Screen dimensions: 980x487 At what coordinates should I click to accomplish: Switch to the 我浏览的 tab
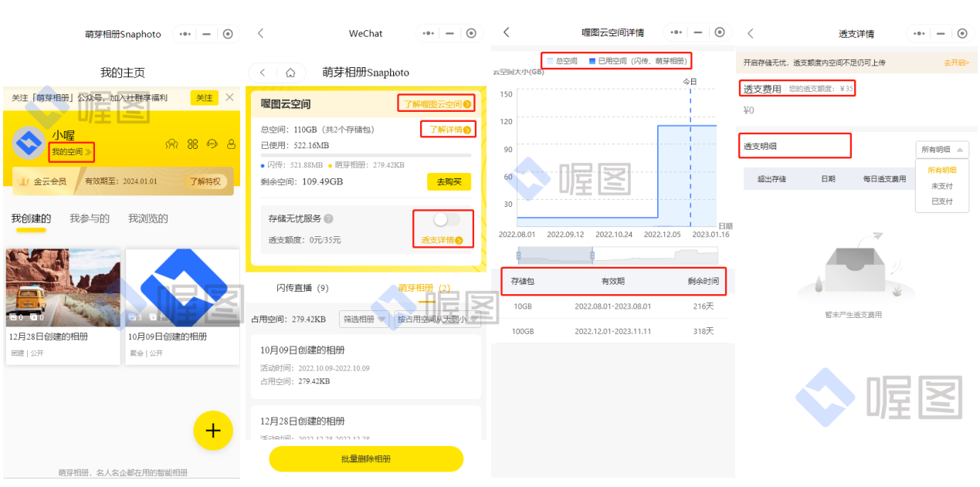(148, 218)
